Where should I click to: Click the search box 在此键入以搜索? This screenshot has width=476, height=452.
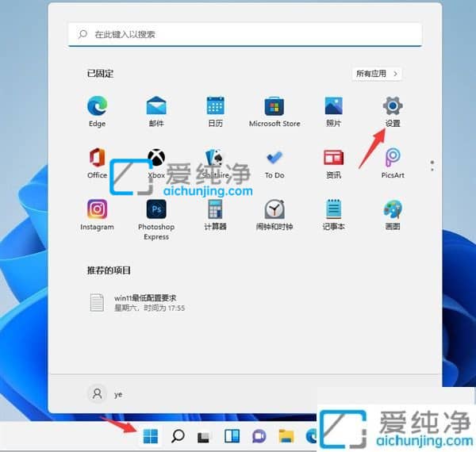click(245, 34)
